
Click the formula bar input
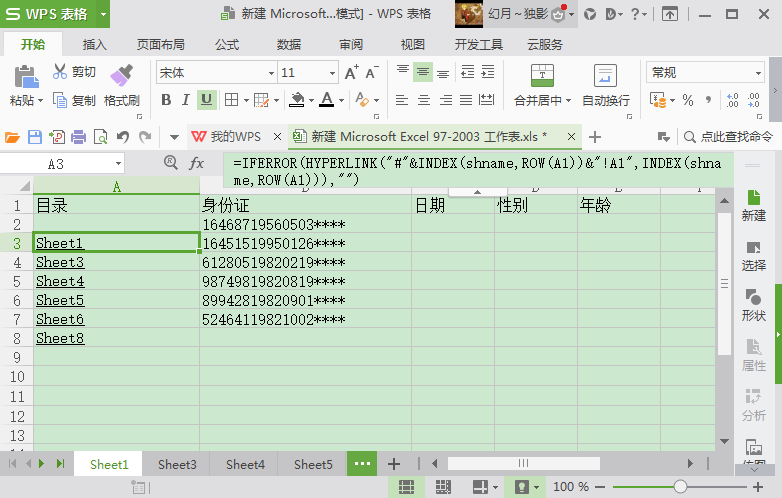point(478,171)
